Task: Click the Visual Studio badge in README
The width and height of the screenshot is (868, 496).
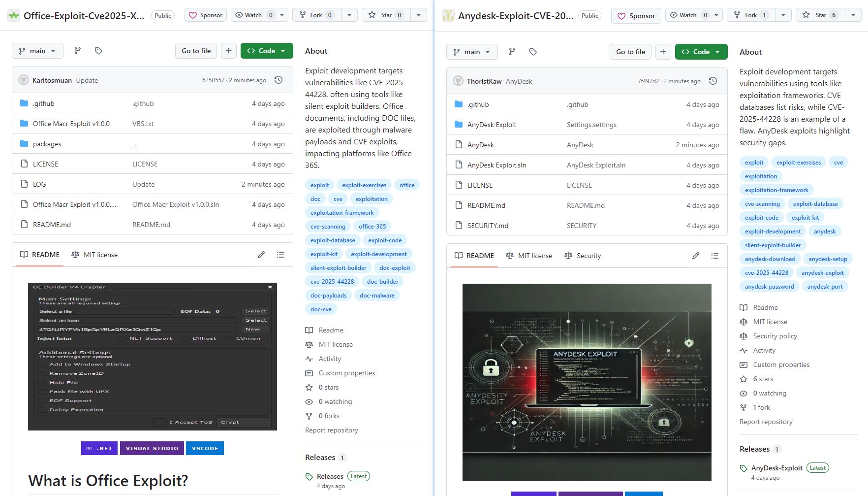Action: pos(152,448)
